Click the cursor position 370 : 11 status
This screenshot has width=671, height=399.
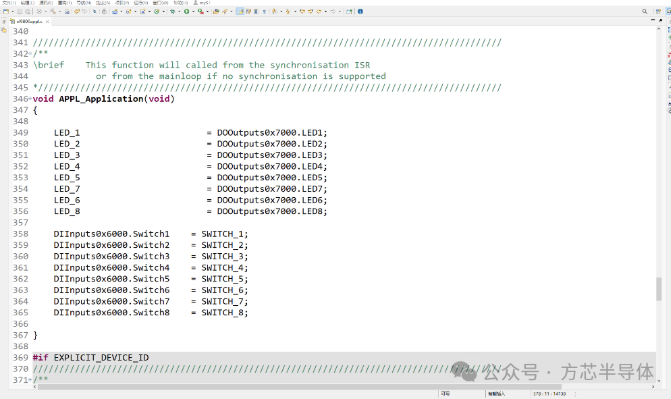tap(549, 393)
